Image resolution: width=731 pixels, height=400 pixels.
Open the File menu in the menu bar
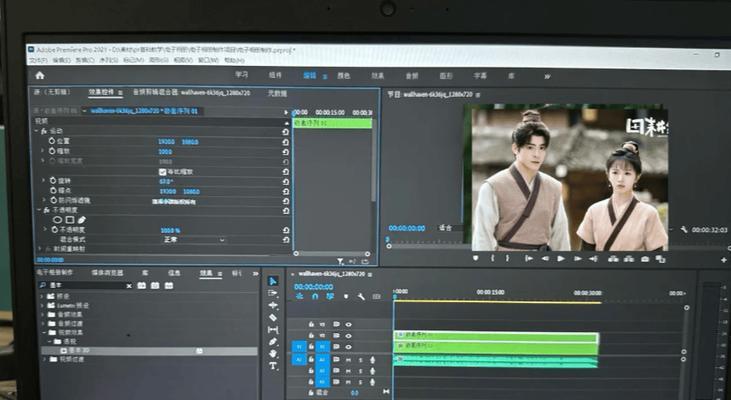pos(38,60)
